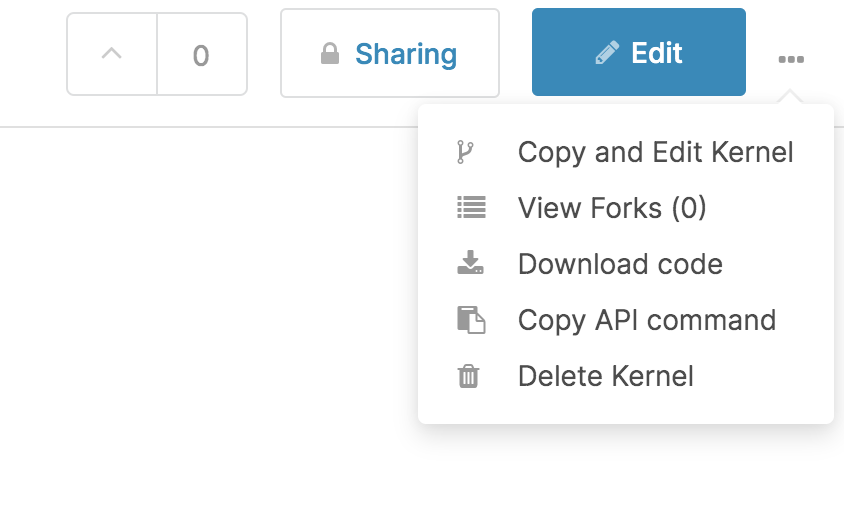Screen dimensions: 844x506
Task: Click the blue Edit button
Action: coord(639,52)
